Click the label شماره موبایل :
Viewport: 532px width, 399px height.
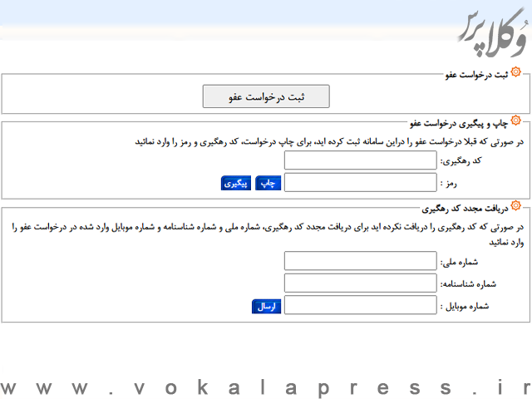(465, 307)
